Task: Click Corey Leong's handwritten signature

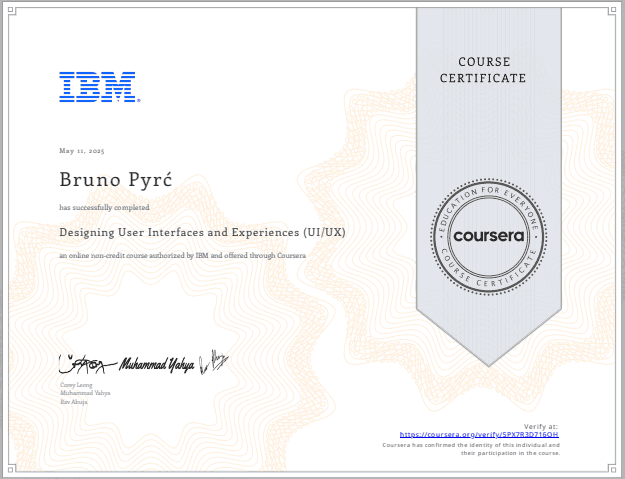Action: click(x=88, y=364)
